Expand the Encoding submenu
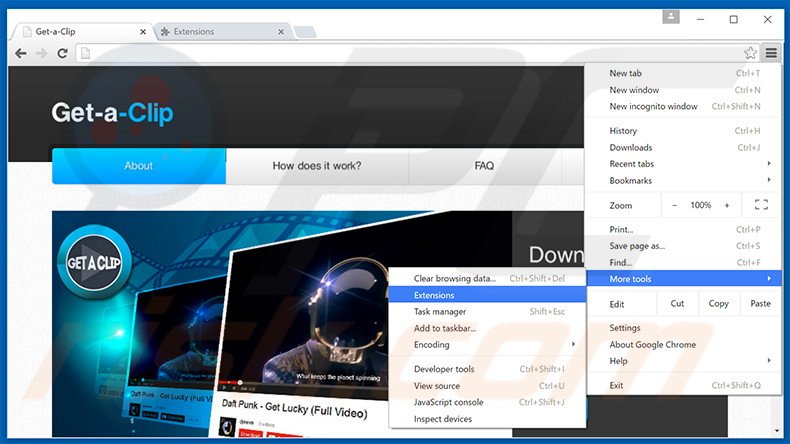 (487, 345)
